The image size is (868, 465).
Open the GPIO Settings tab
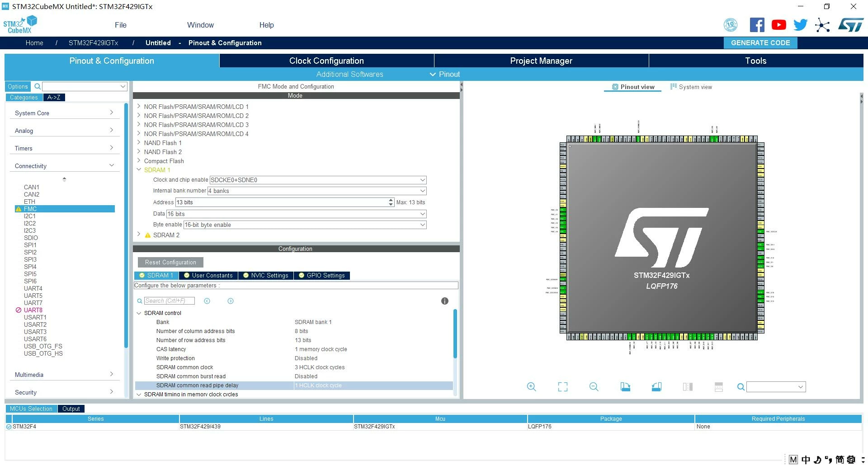[322, 276]
